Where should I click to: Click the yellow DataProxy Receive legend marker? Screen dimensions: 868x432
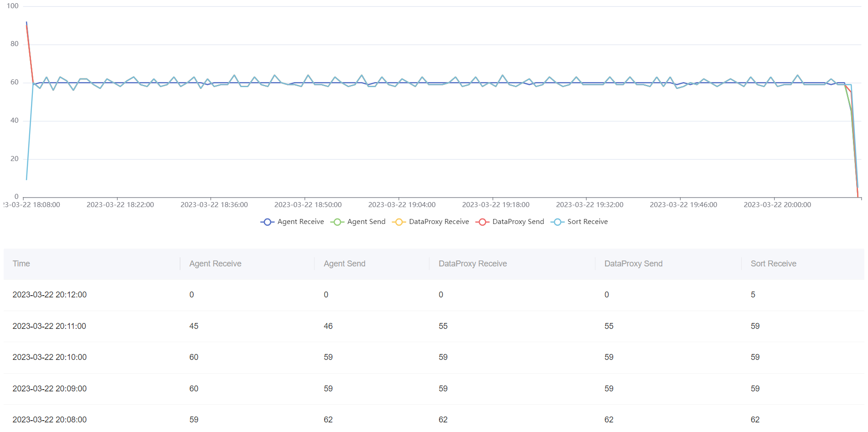(x=399, y=222)
